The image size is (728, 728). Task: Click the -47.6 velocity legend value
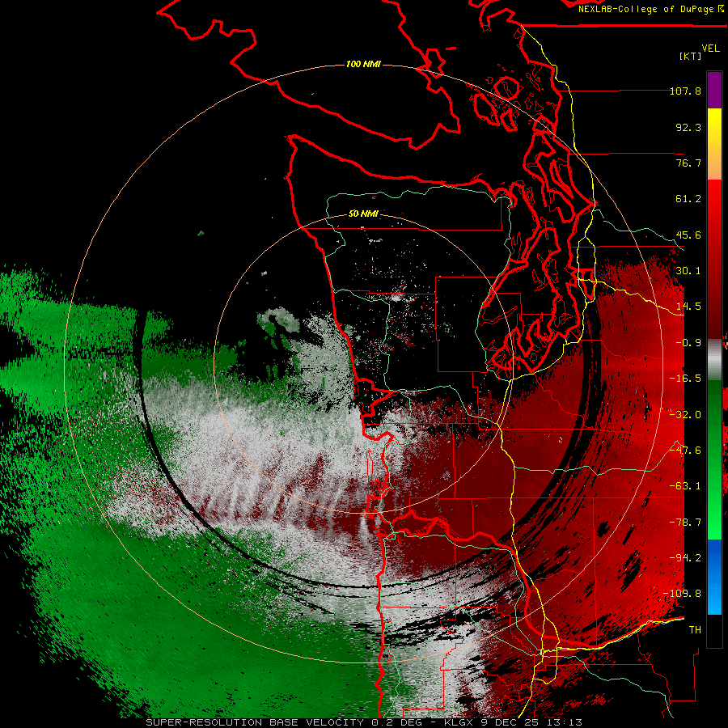pos(685,451)
